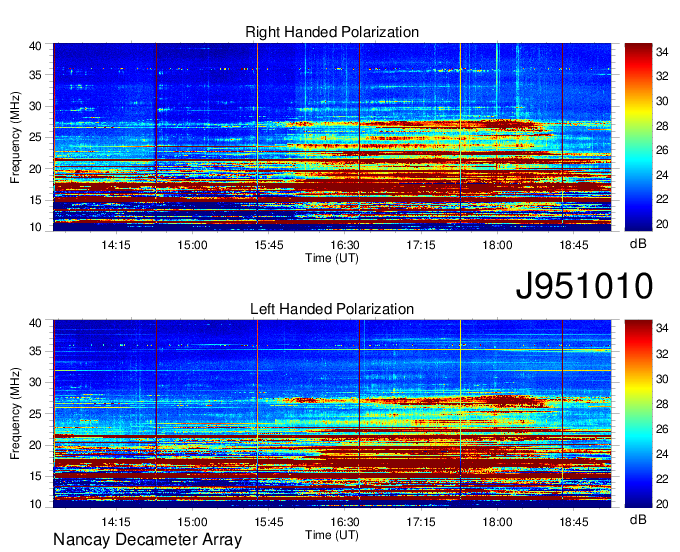This screenshot has height=552, width=680.
Task: Click the 30 value on Right Handed color bar
Action: (x=662, y=101)
